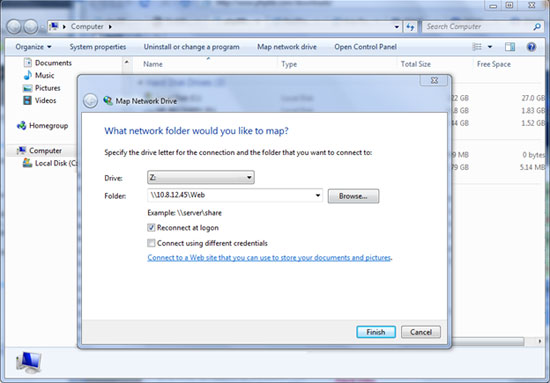Expand view options arrow in toolbar
Viewport: 550px width, 383px height.
tap(490, 47)
